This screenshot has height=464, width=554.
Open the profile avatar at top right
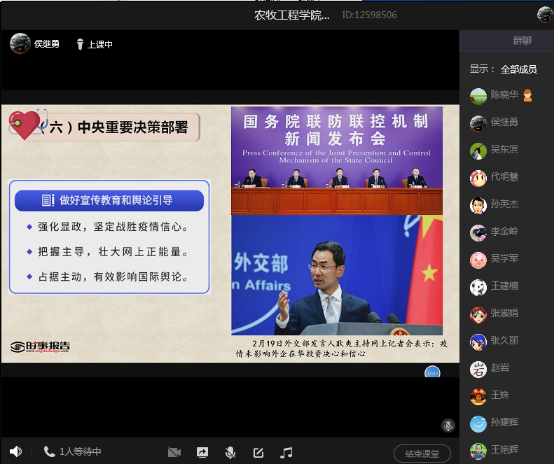(545, 14)
